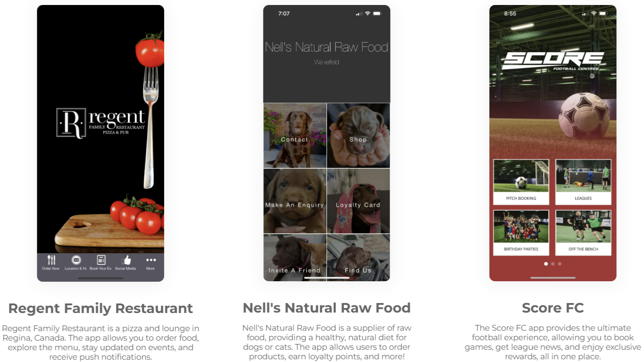This screenshot has width=644, height=362.
Task: Tap the Order Now fork-and-knife icon
Action: click(51, 260)
